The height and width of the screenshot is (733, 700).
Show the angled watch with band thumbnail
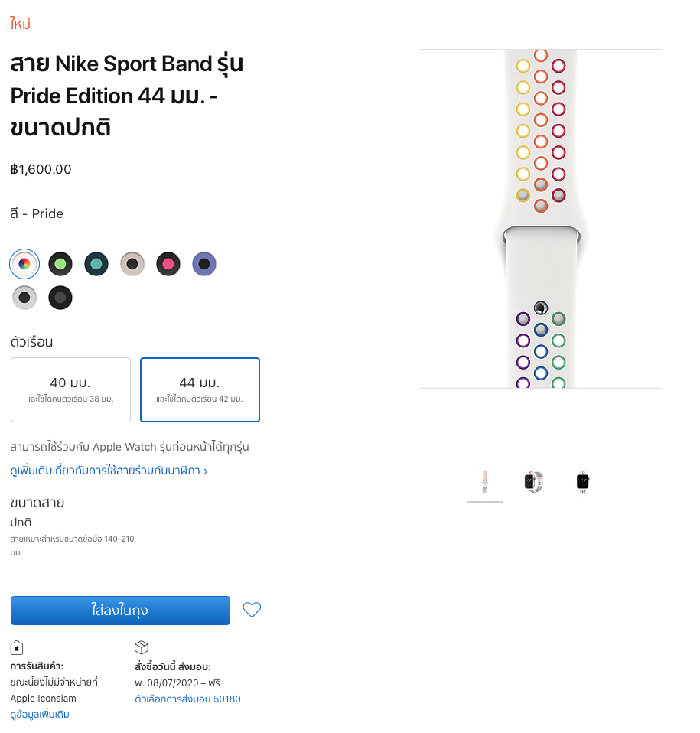534,482
